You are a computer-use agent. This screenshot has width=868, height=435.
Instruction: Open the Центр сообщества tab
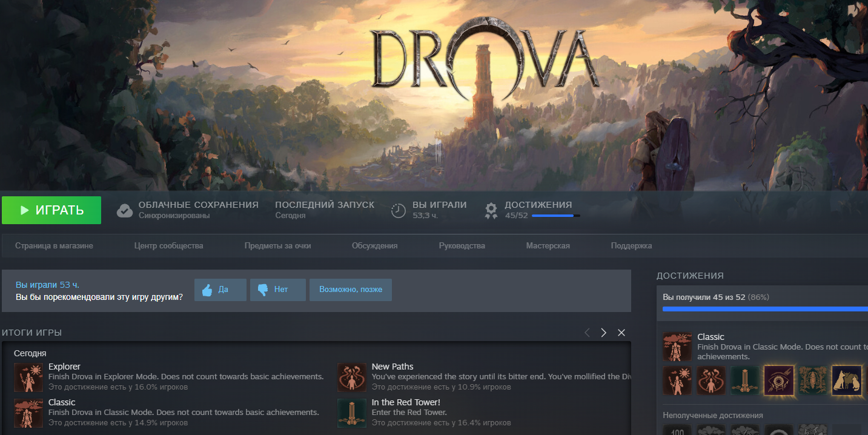168,246
